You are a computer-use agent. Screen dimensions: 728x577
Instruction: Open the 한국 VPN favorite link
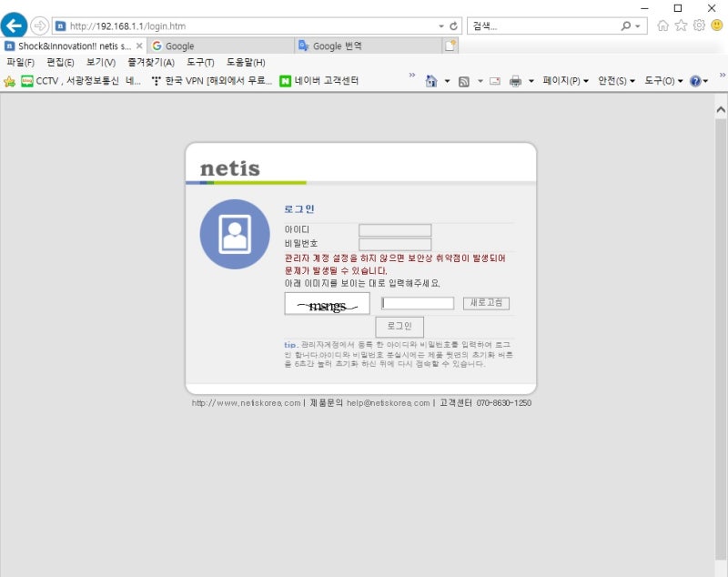point(212,81)
